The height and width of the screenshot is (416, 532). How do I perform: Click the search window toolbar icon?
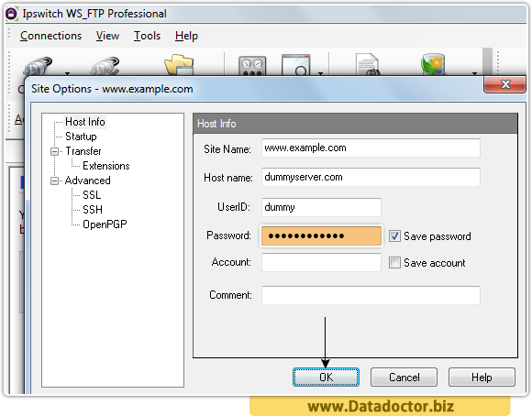pyautogui.click(x=296, y=65)
